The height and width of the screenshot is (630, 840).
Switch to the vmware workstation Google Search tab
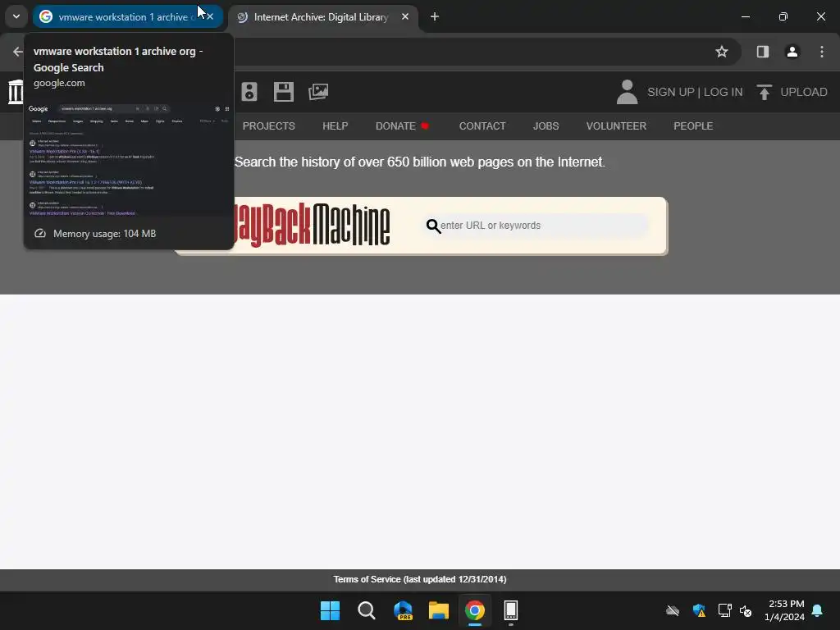[127, 16]
